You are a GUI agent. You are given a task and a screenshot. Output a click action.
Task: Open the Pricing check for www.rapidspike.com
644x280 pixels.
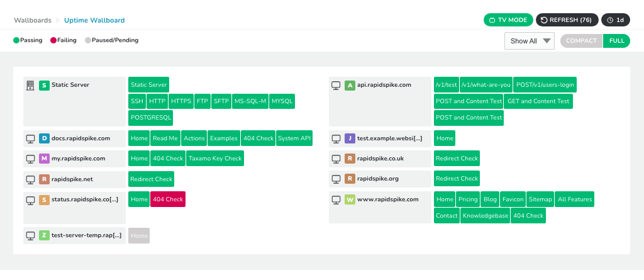pyautogui.click(x=468, y=199)
